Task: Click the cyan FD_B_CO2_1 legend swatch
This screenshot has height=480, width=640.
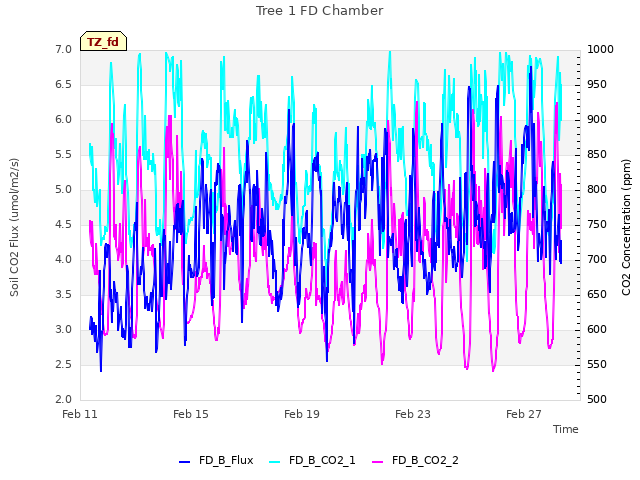Action: (x=275, y=462)
